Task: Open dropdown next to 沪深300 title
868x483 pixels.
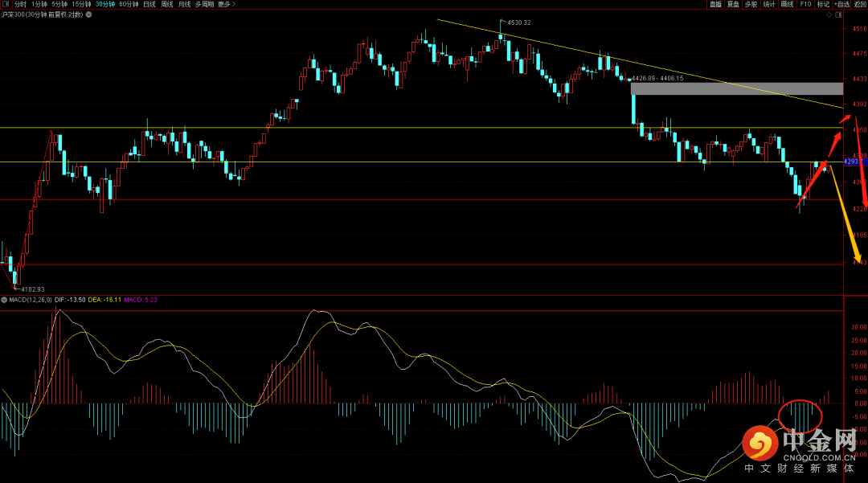Action: [88, 14]
